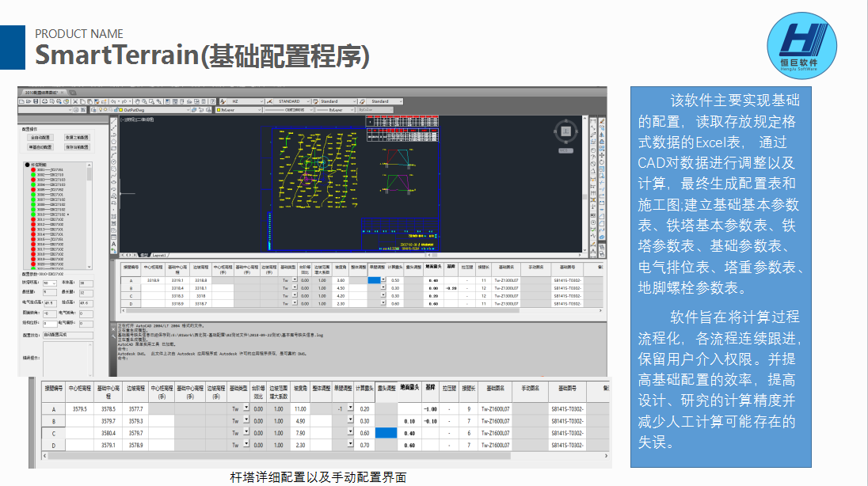
Task: Click the Rotate tool in Modify toolbar
Action: 602,162
